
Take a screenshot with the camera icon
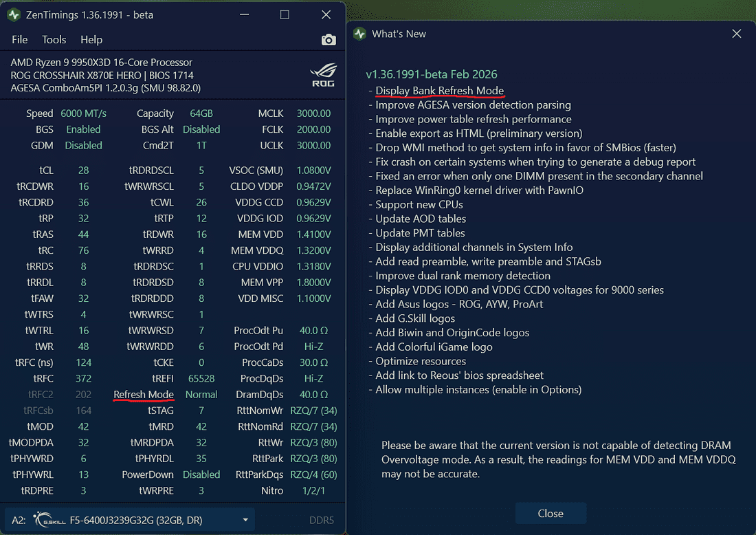[x=329, y=40]
